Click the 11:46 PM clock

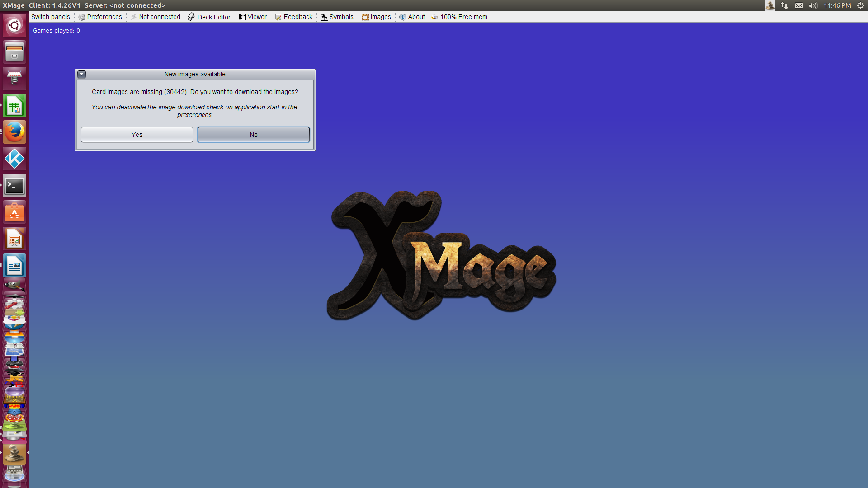tap(837, 5)
